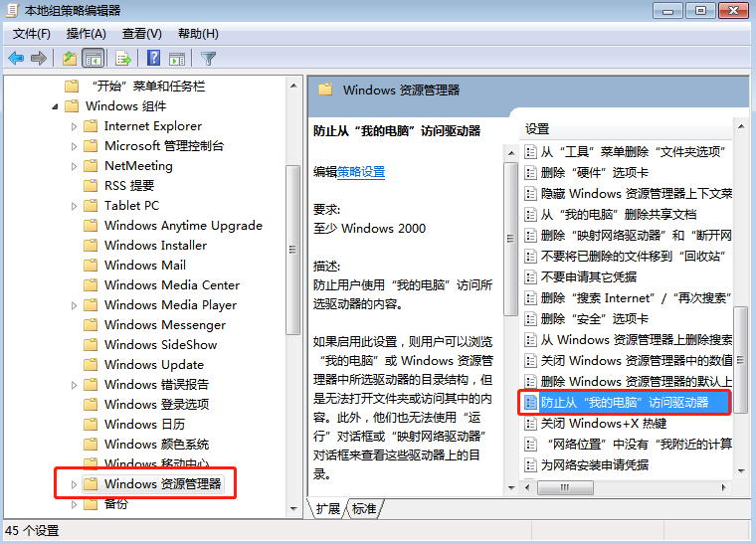Open Help via blue question mark icon
756x544 pixels.
154,59
